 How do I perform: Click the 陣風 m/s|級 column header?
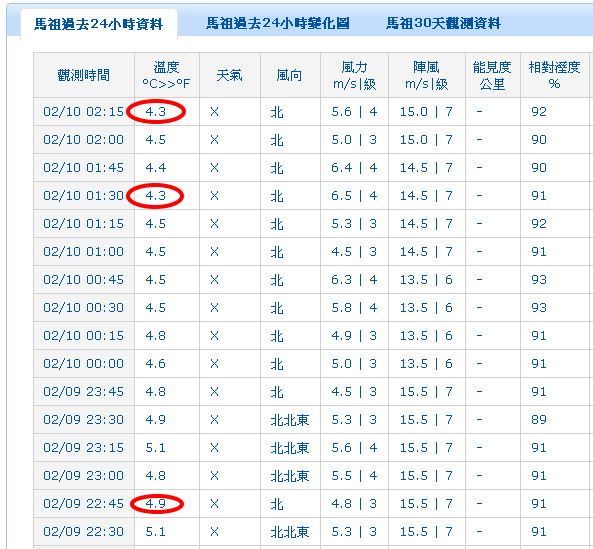click(427, 75)
